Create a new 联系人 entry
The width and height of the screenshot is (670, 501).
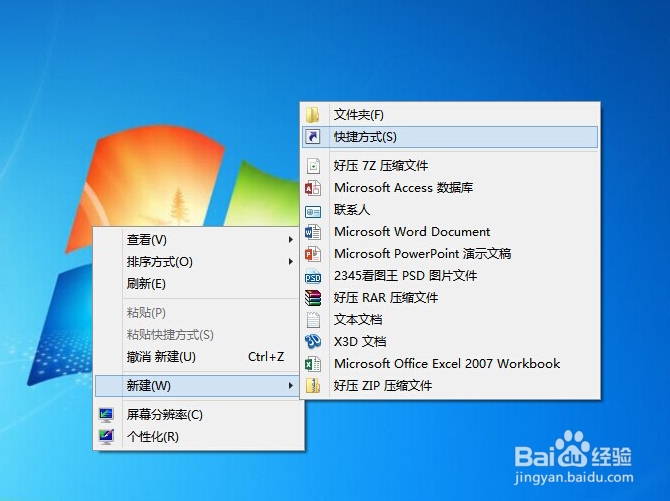pyautogui.click(x=450, y=210)
